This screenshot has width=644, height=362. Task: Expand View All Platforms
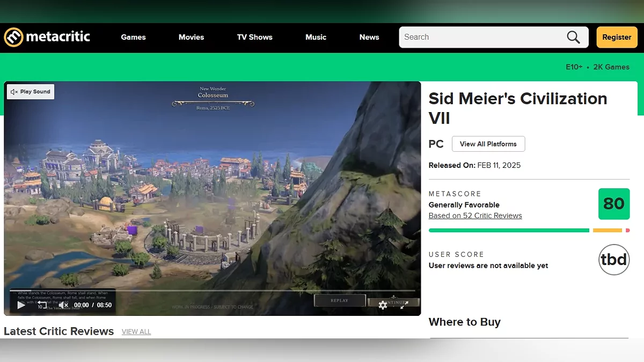[488, 144]
